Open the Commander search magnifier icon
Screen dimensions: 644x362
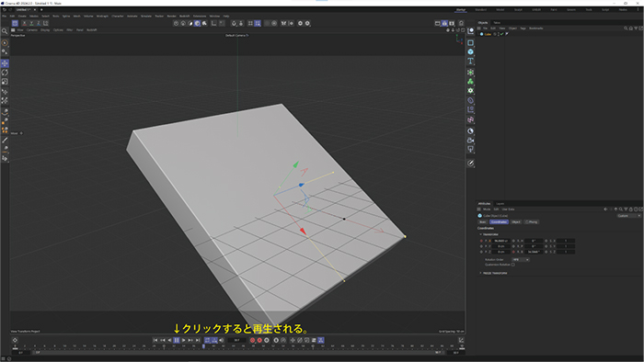click(5, 31)
